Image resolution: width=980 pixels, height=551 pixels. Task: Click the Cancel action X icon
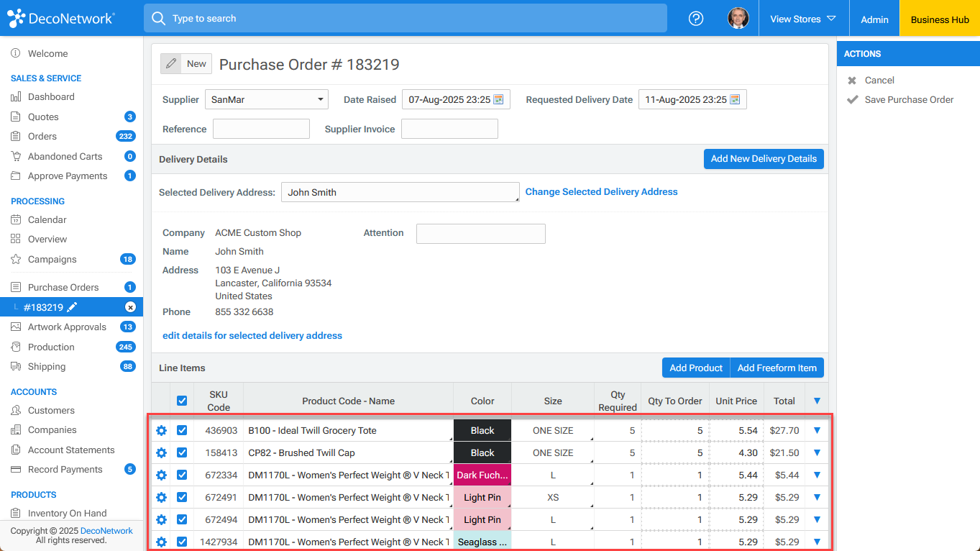coord(852,81)
